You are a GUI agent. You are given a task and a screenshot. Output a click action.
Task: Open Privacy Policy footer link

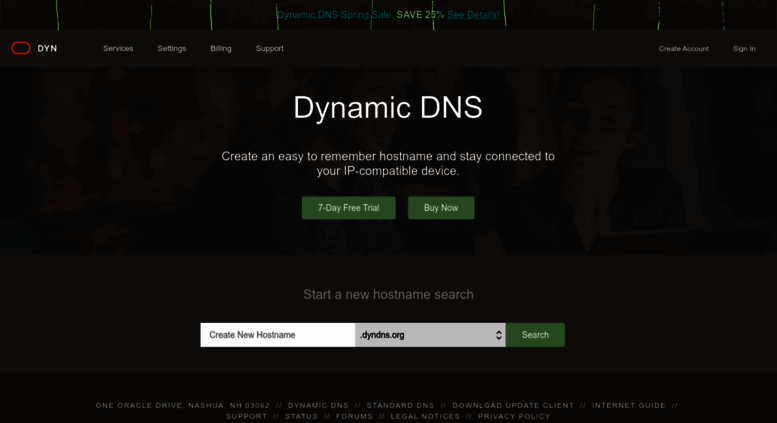pos(514,416)
